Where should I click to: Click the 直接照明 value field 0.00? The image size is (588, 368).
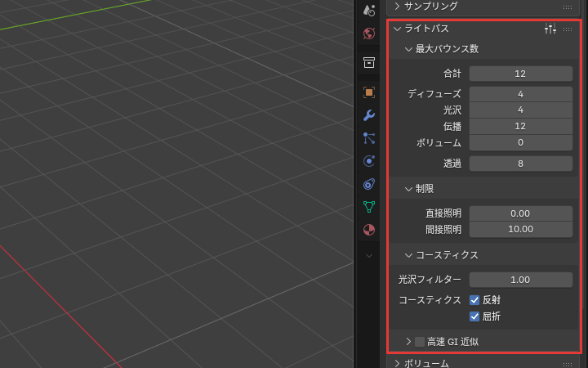tap(521, 213)
